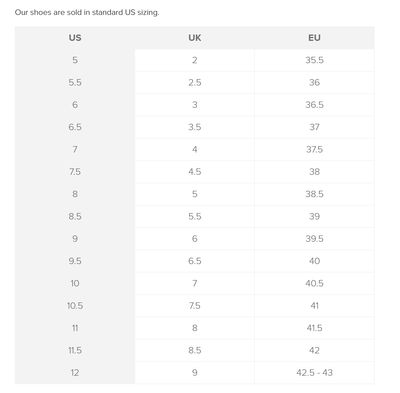Click EU size 39 cell
This screenshot has width=400, height=393.
click(x=314, y=216)
